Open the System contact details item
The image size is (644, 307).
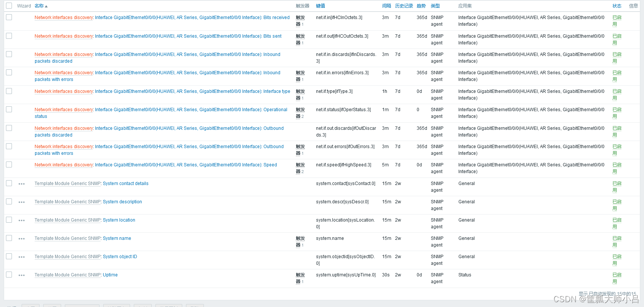(126, 184)
